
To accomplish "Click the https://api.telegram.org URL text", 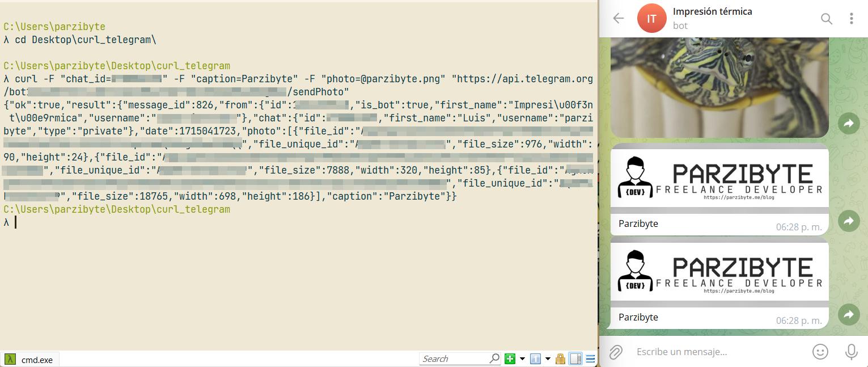I will pyautogui.click(x=522, y=79).
